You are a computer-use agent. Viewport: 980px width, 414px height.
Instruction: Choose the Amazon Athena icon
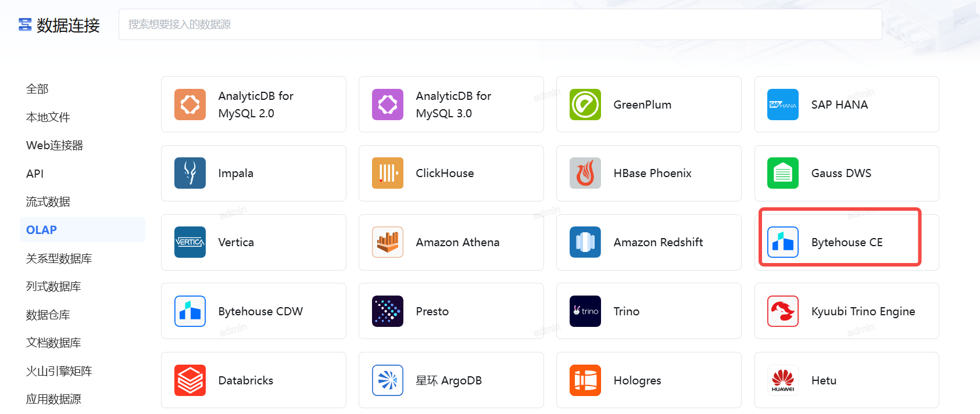click(x=387, y=242)
